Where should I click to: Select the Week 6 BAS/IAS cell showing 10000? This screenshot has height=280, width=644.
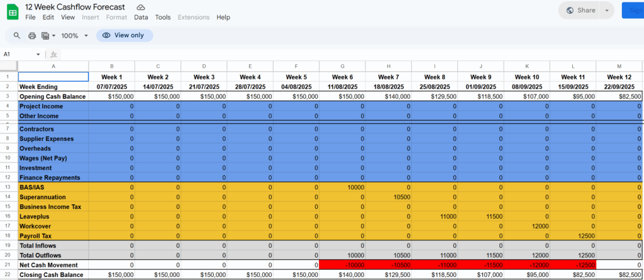(x=342, y=188)
